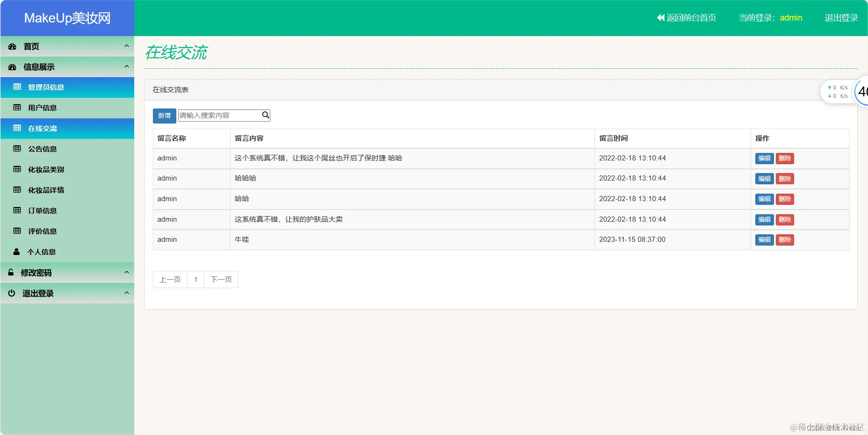
Task: Edit the row containing 哈哈哈
Action: [x=764, y=179]
